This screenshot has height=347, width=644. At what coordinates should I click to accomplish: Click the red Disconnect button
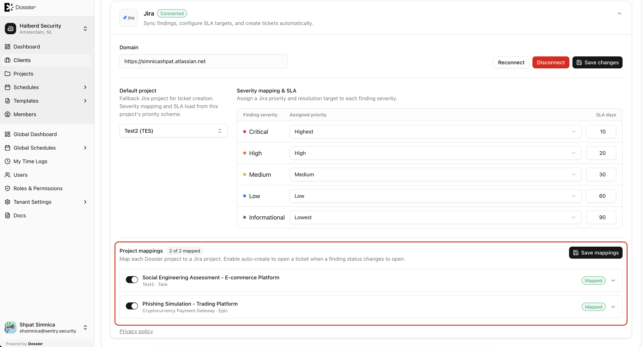coord(551,62)
